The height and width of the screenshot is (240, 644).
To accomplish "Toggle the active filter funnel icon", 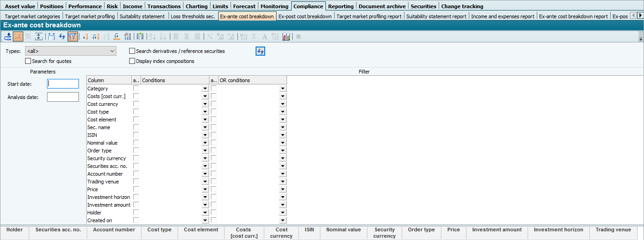I will (73, 37).
